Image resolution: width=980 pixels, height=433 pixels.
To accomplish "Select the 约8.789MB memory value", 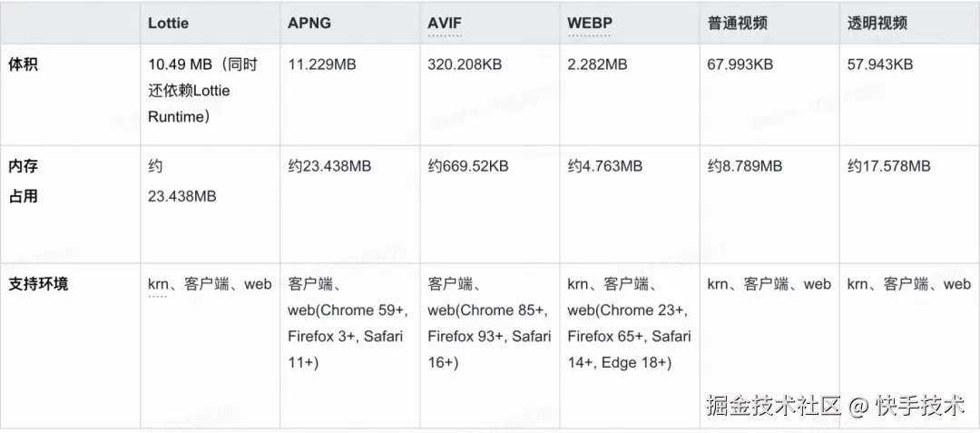I will click(744, 167).
